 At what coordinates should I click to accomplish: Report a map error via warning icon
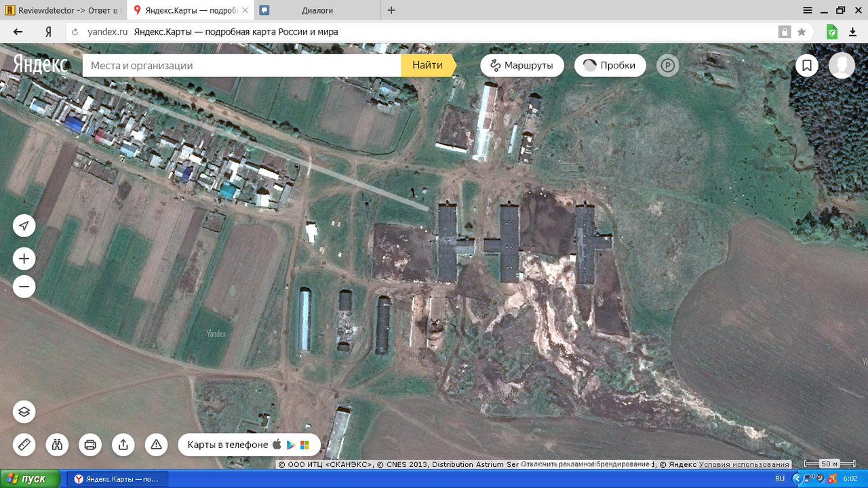(x=156, y=445)
